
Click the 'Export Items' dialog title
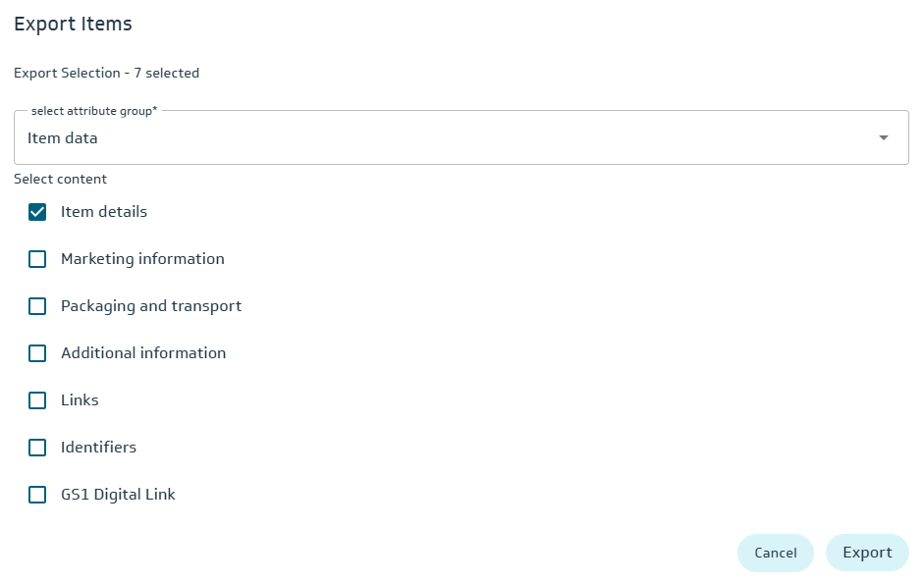pyautogui.click(x=73, y=24)
